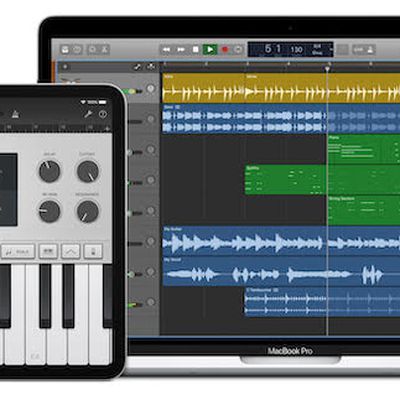The height and width of the screenshot is (400, 400).
Task: Toggle the catch playhead icon above tracks
Action: [x=151, y=67]
